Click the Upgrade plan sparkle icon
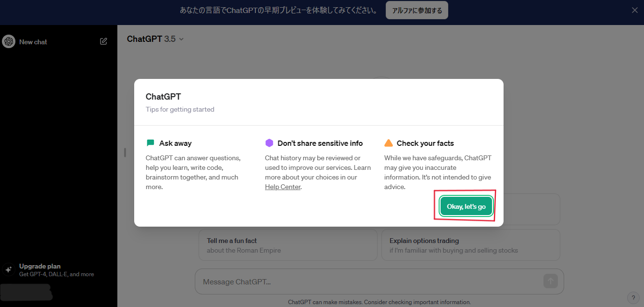This screenshot has width=644, height=307. [8, 269]
